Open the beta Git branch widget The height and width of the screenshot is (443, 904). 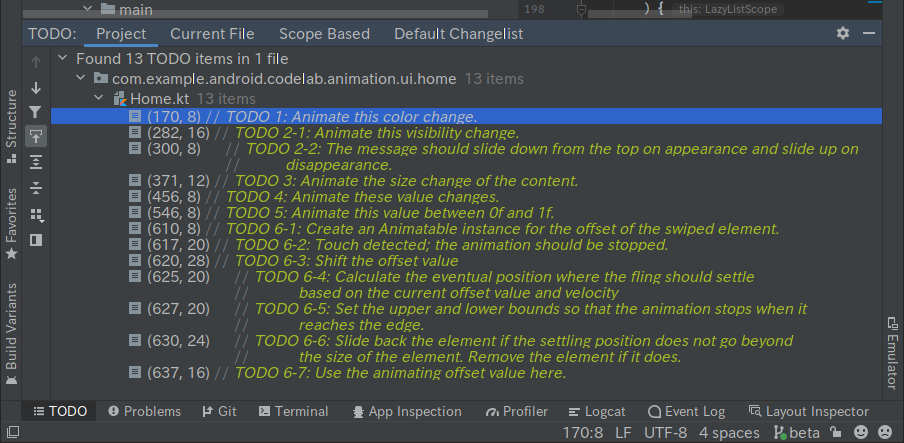pos(794,433)
